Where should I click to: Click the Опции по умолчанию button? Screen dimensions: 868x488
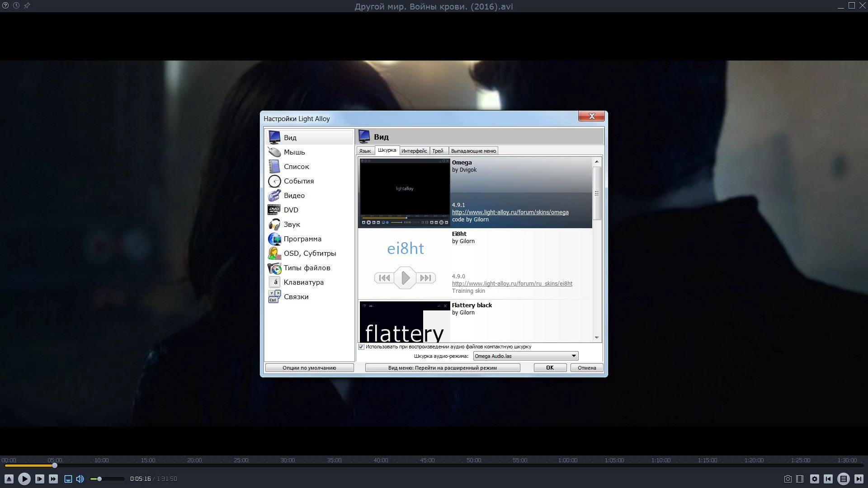click(x=310, y=368)
